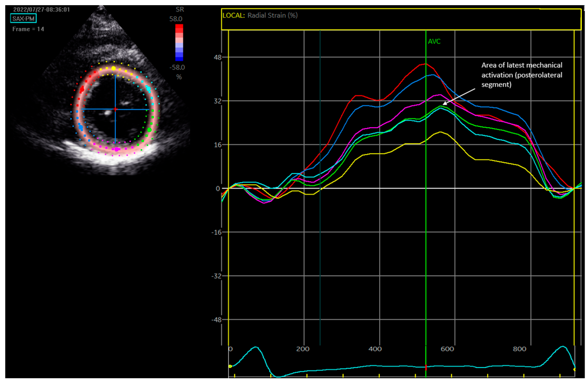Click the red center cross of the LV cavity
Screen dimensions: 588x383
115,109
